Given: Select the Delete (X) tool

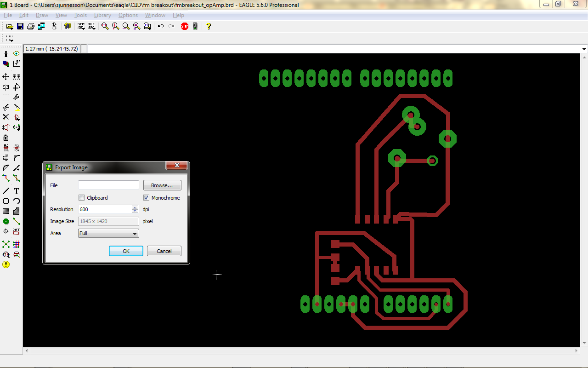Looking at the screenshot, I should click(x=6, y=117).
